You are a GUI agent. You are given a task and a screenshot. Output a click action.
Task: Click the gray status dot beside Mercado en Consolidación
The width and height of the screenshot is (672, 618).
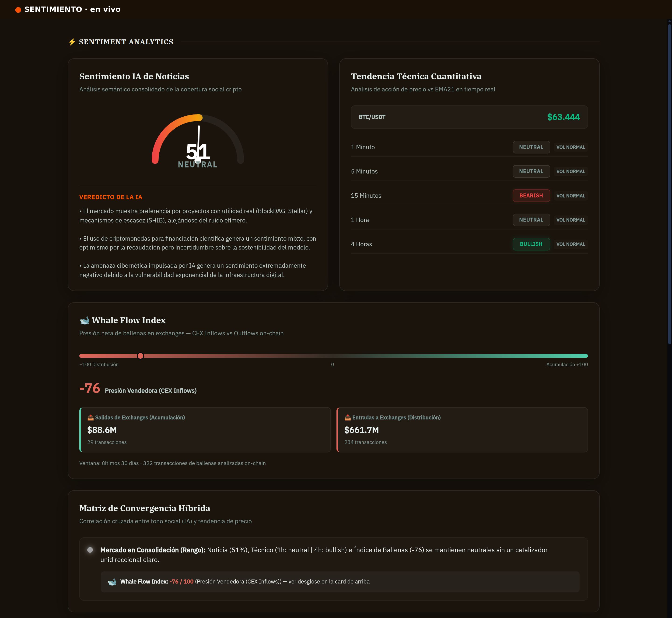pos(90,550)
